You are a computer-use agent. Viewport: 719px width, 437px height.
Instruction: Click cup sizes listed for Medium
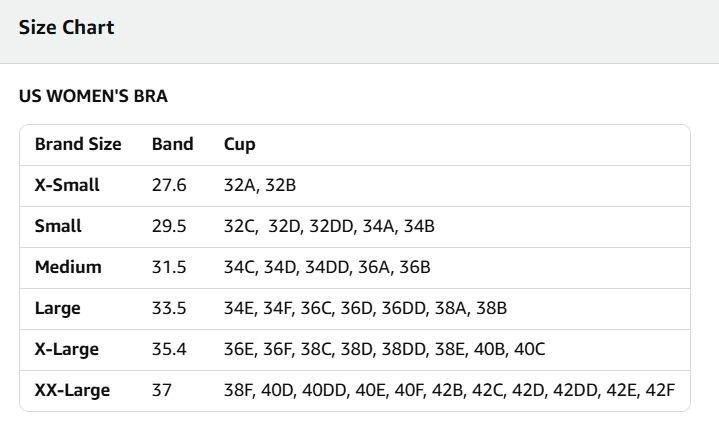point(327,267)
